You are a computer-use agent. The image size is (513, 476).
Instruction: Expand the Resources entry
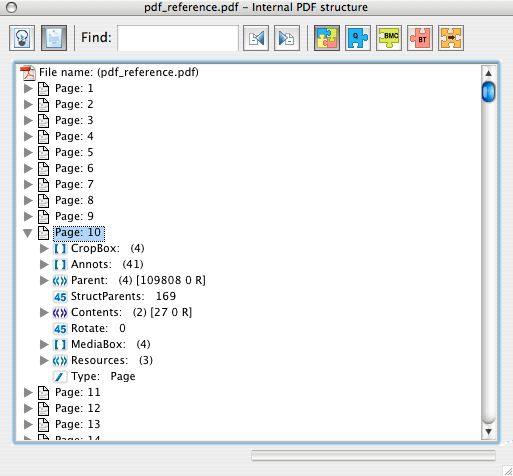click(x=44, y=360)
